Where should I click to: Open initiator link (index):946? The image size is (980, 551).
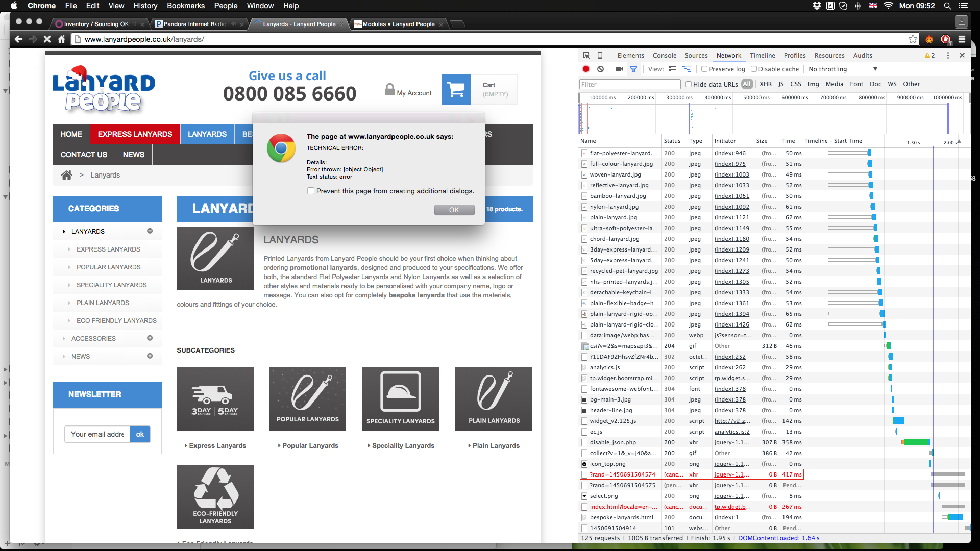click(730, 153)
